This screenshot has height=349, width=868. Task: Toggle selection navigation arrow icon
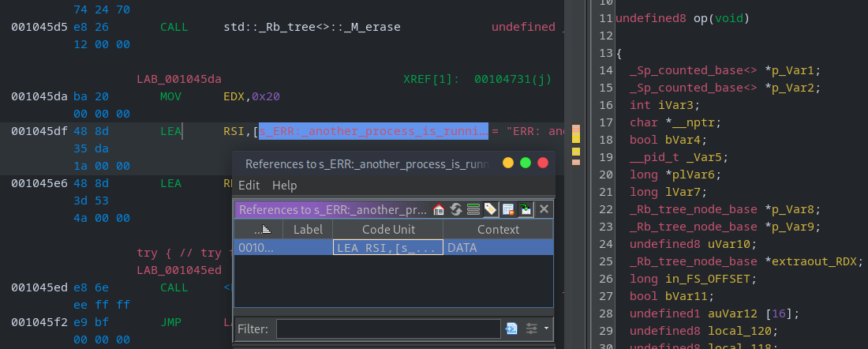pyautogui.click(x=525, y=209)
